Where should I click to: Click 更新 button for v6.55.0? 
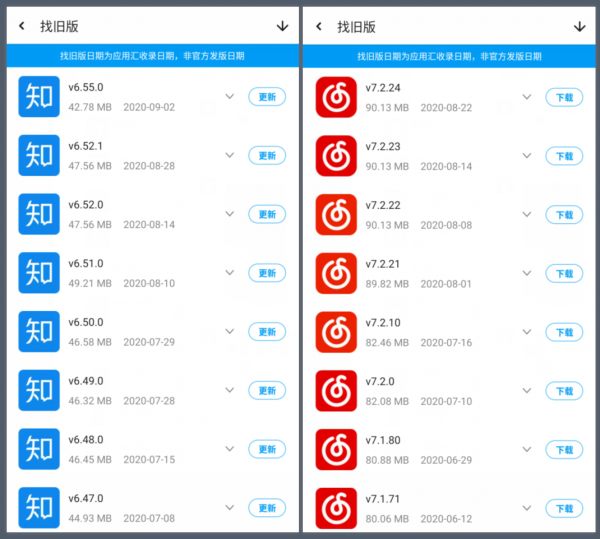tap(267, 97)
